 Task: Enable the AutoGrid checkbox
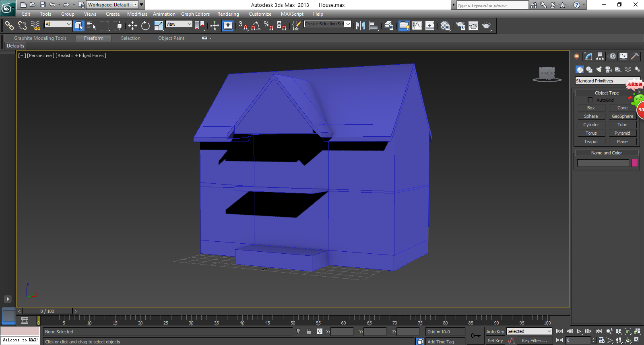590,100
